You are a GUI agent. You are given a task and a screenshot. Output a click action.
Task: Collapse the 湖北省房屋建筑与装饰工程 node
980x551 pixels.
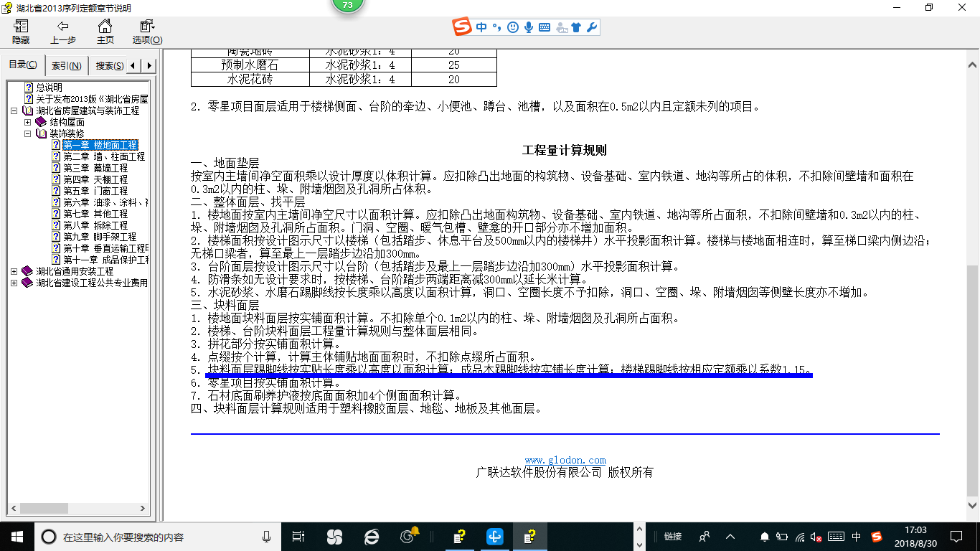point(14,110)
